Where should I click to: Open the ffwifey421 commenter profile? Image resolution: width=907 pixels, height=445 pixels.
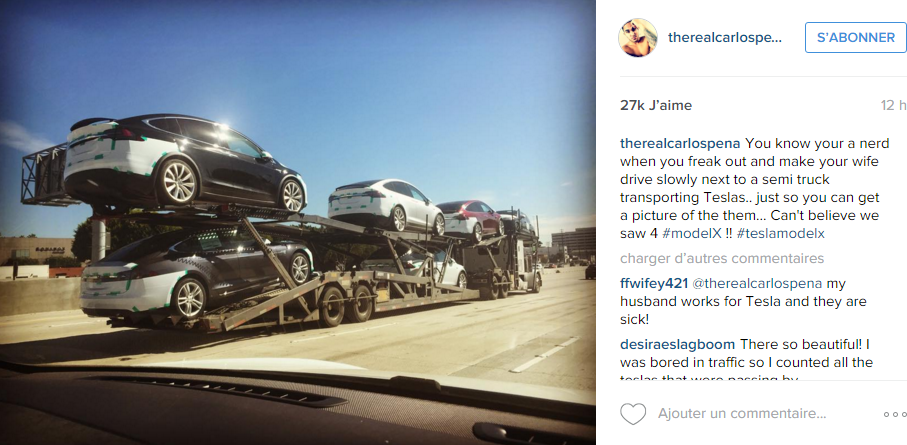coord(654,284)
